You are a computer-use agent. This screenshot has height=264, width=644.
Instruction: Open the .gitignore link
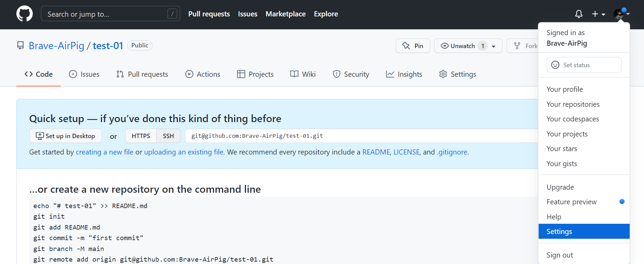pos(452,152)
